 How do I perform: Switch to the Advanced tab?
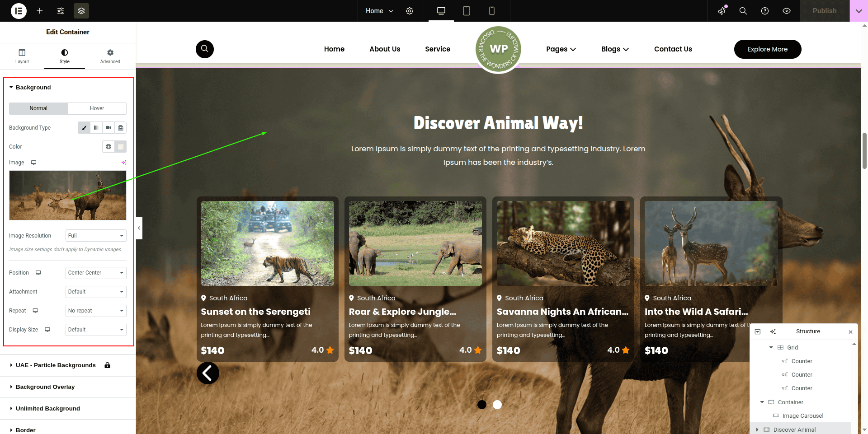click(110, 56)
